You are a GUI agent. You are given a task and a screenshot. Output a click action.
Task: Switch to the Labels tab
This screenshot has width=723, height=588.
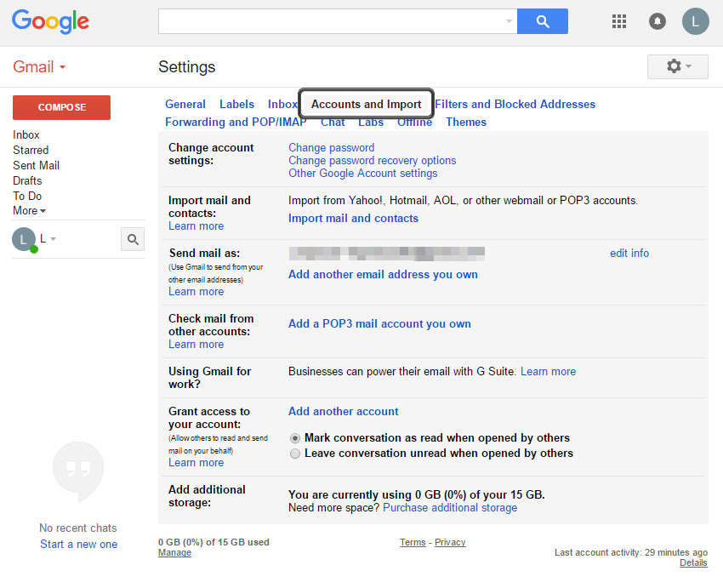(236, 104)
